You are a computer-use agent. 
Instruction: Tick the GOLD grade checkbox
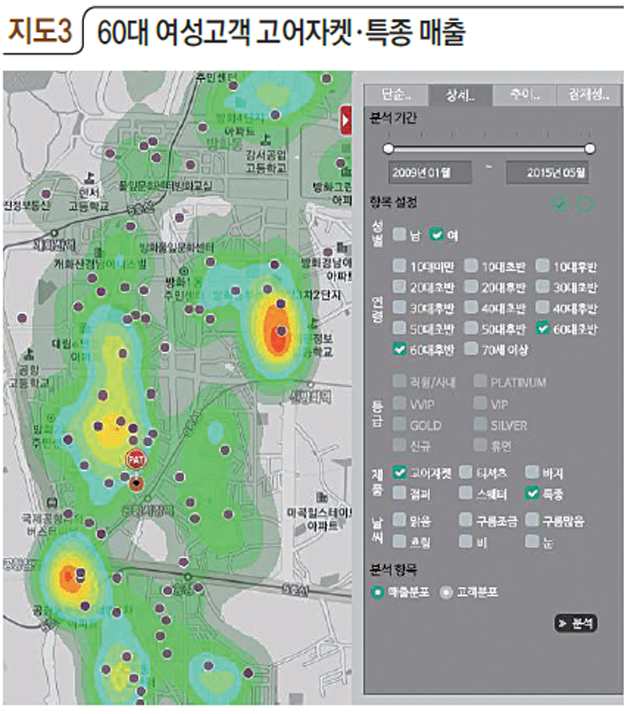click(399, 424)
